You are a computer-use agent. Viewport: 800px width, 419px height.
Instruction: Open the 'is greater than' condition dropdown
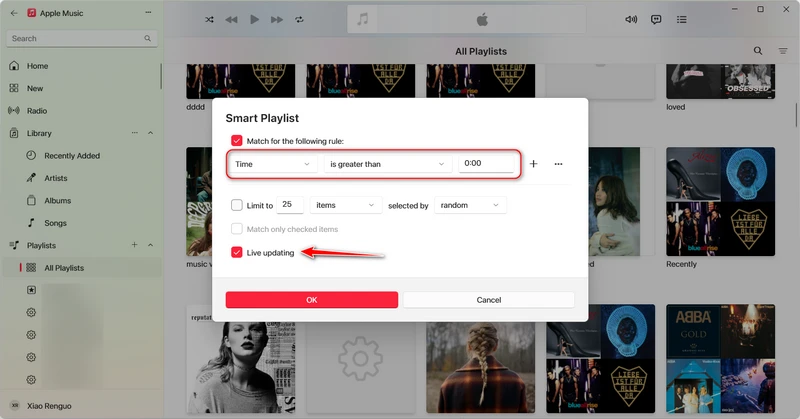388,164
